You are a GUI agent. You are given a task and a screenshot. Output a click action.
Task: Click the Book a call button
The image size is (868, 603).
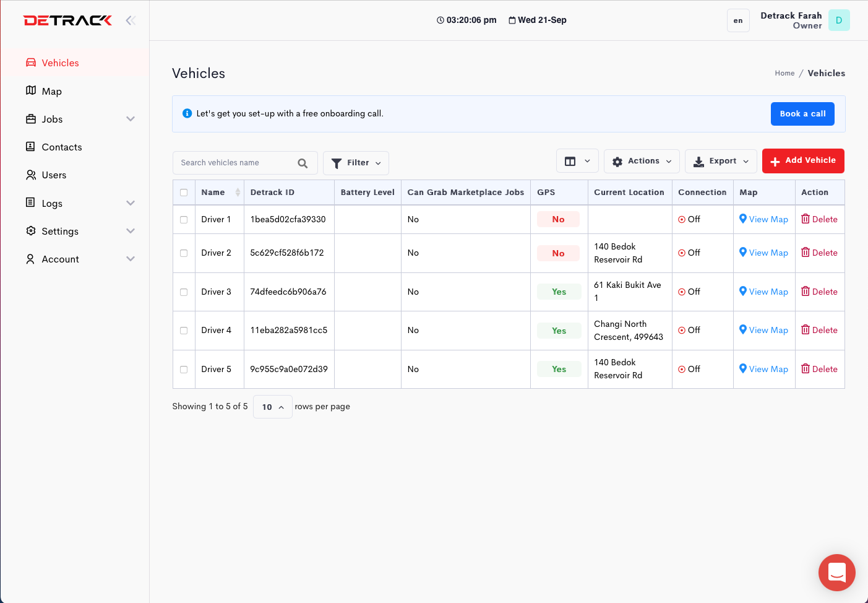[x=802, y=114]
